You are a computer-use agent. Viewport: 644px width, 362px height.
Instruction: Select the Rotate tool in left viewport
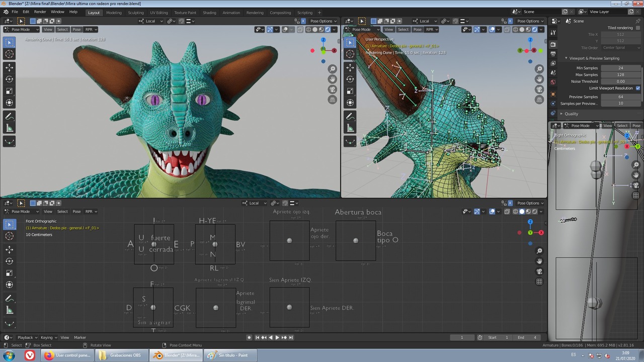point(9,79)
